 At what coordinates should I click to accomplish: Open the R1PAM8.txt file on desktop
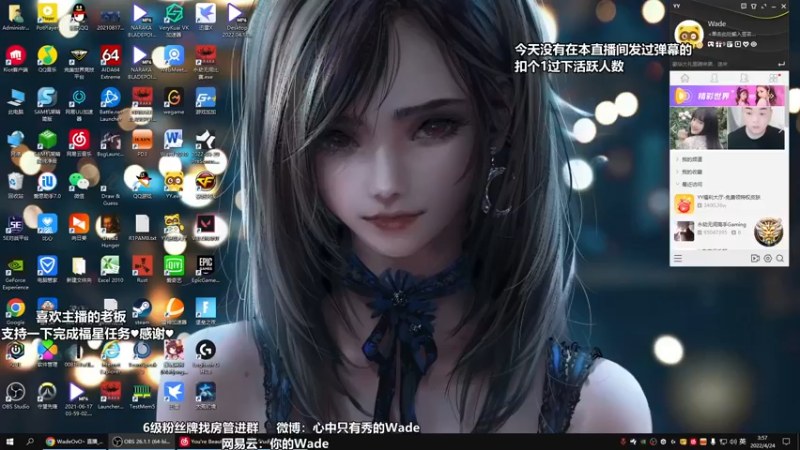click(x=142, y=228)
